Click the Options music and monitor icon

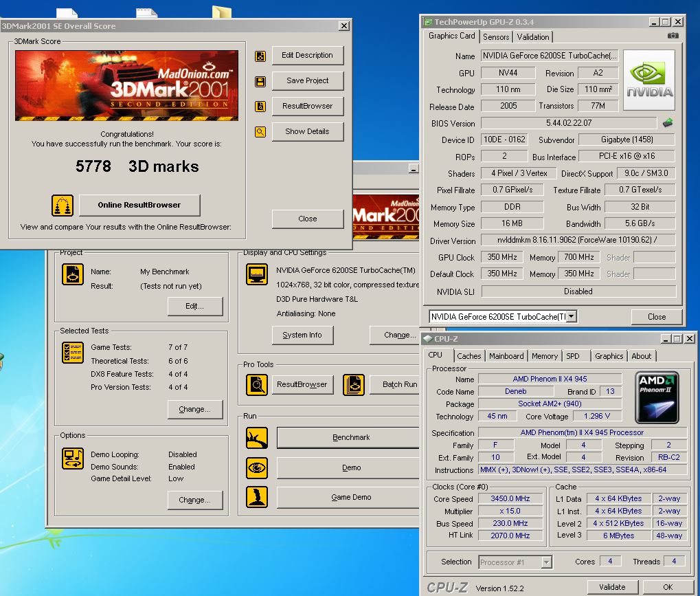pos(72,459)
